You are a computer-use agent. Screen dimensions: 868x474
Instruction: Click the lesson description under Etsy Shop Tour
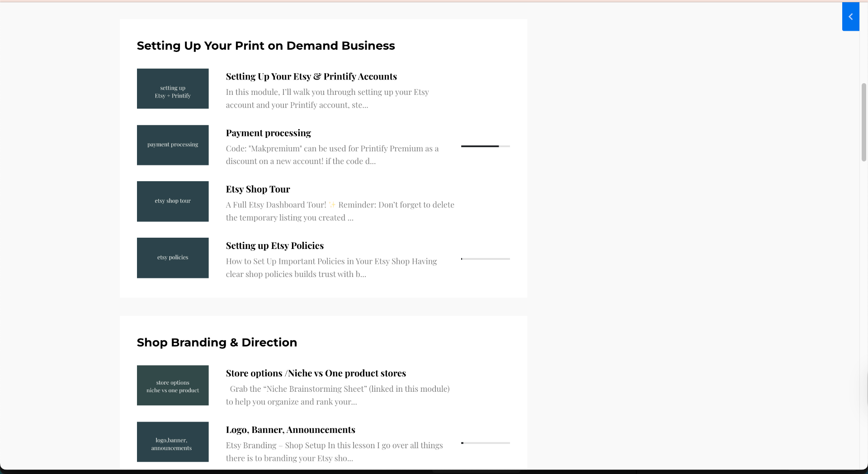click(x=340, y=211)
